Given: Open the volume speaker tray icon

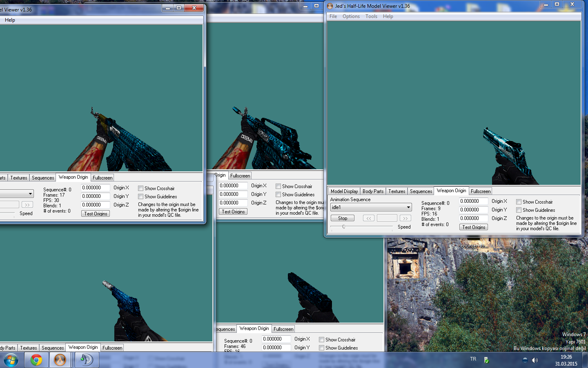Looking at the screenshot, I should (x=535, y=360).
